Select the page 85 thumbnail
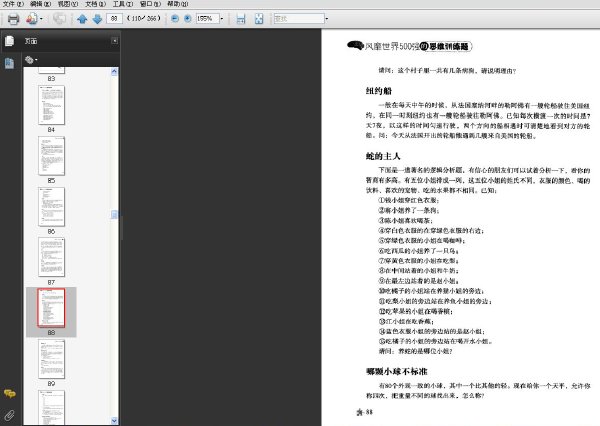 52,156
